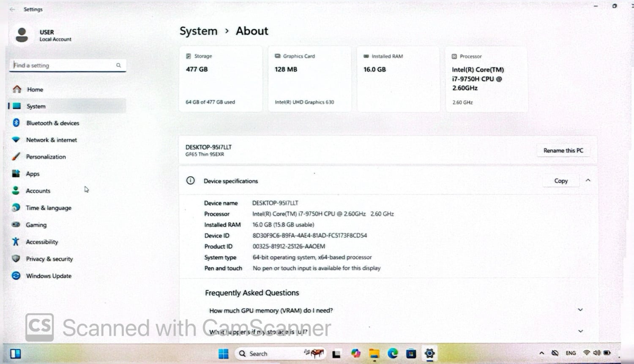Screen dimensions: 634x364
Task: Go to Windows Update
Action: point(48,276)
